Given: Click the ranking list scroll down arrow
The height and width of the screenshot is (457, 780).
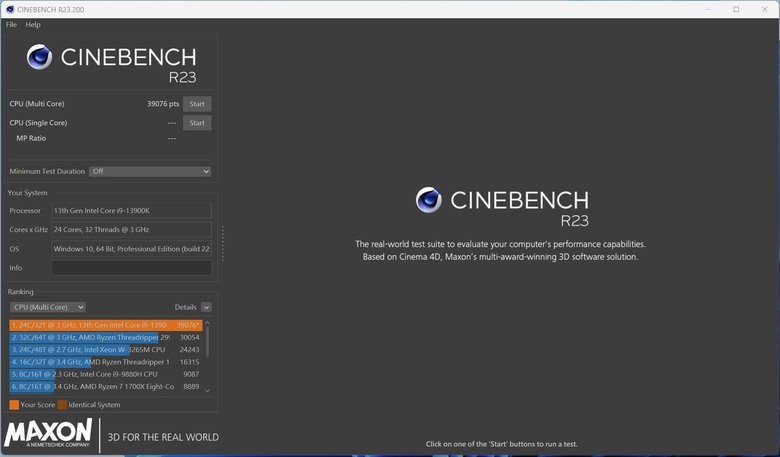Looking at the screenshot, I should pyautogui.click(x=207, y=390).
